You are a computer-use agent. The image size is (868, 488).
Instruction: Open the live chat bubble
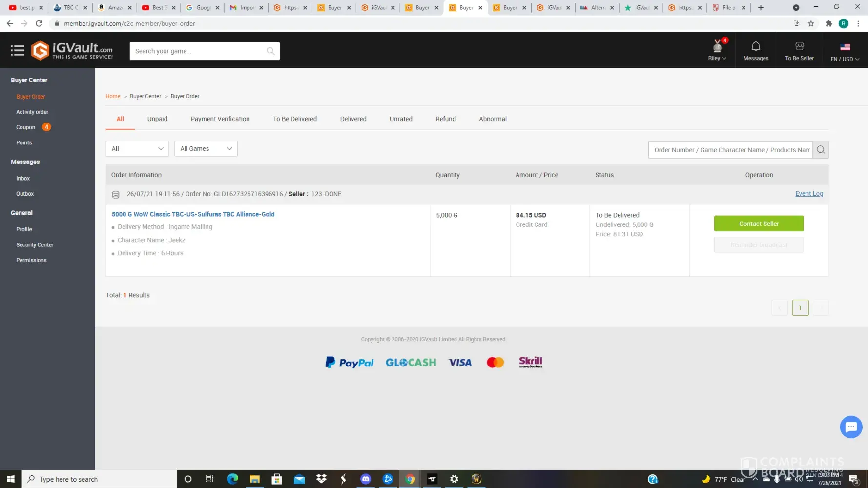click(x=850, y=427)
